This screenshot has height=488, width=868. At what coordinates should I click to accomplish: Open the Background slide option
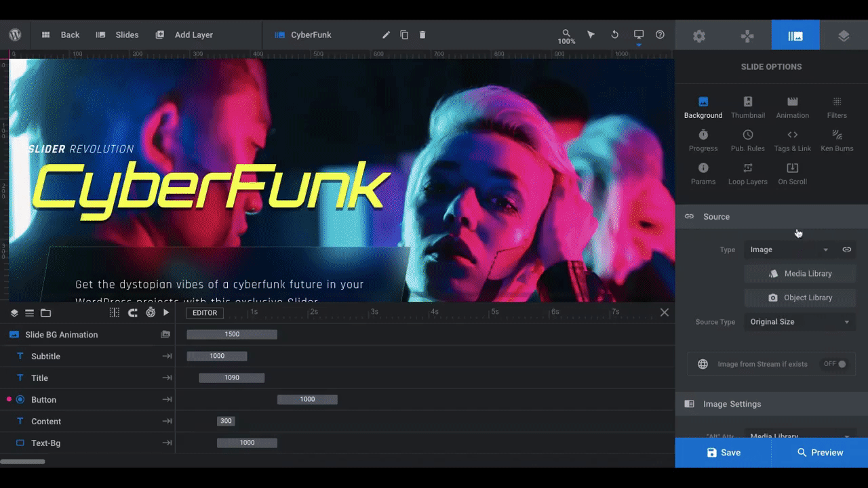coord(703,108)
